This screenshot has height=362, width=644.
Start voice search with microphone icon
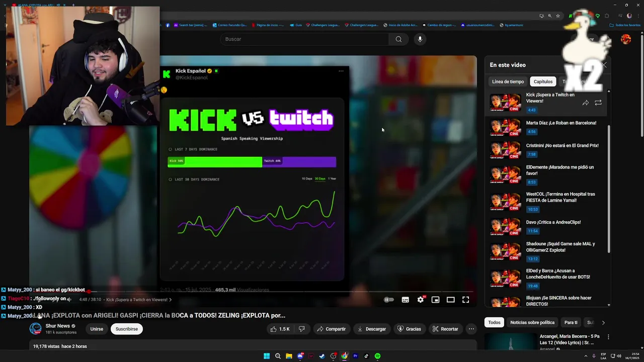tap(420, 39)
